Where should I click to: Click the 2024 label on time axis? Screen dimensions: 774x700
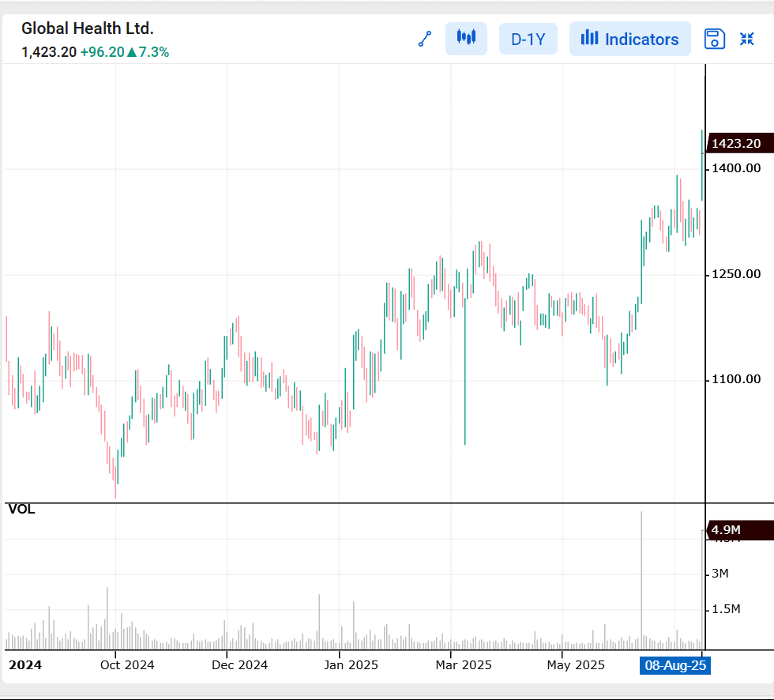click(x=25, y=665)
